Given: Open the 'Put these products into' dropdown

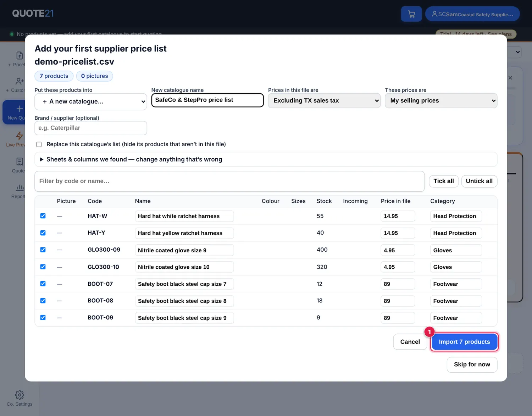Looking at the screenshot, I should click(x=91, y=102).
